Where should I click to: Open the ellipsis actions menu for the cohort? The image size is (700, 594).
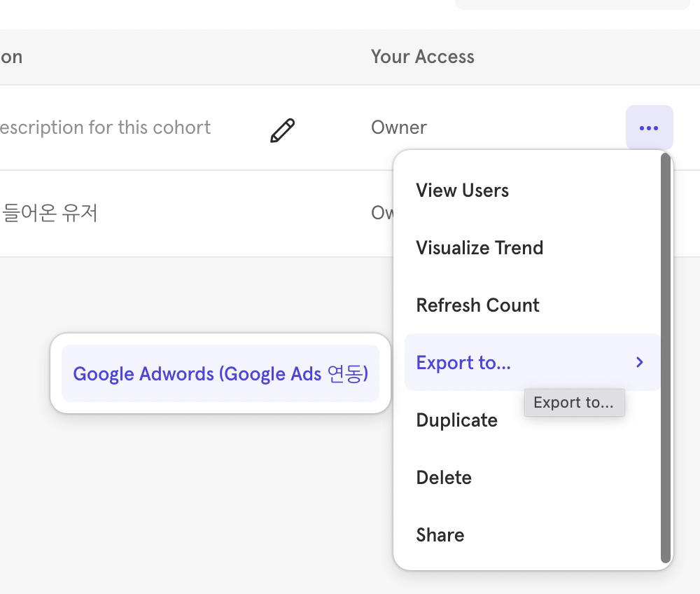(x=649, y=127)
